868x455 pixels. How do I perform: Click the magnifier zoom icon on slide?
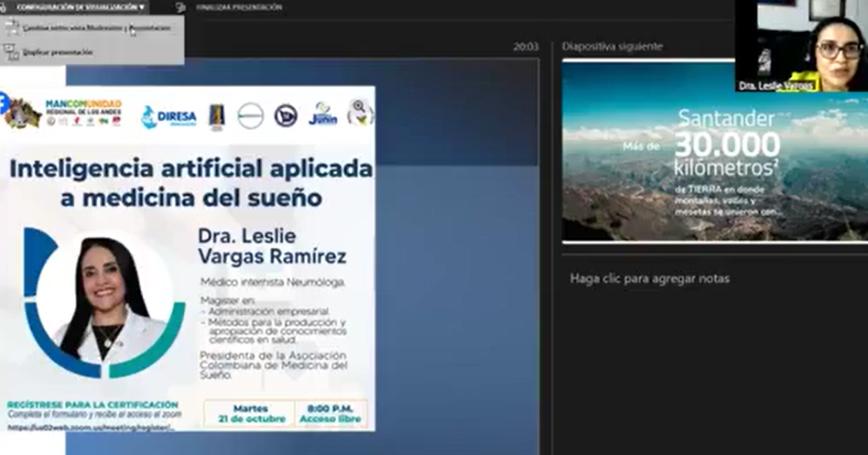click(x=360, y=113)
